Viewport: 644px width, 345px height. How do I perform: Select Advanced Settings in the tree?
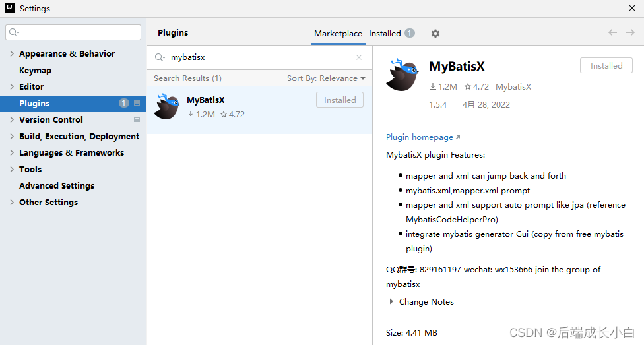click(57, 185)
